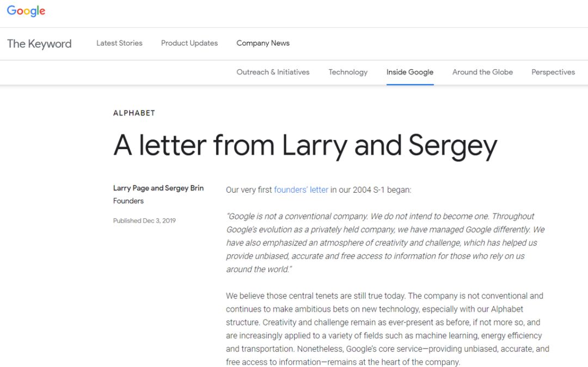Open The Keyword blog home
This screenshot has width=588, height=367.
tap(39, 44)
